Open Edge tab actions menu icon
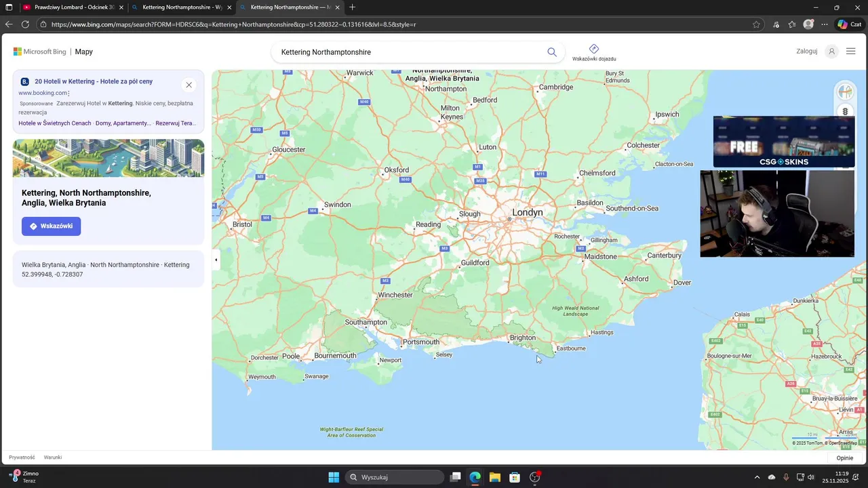The height and width of the screenshot is (488, 868). coord(9,7)
